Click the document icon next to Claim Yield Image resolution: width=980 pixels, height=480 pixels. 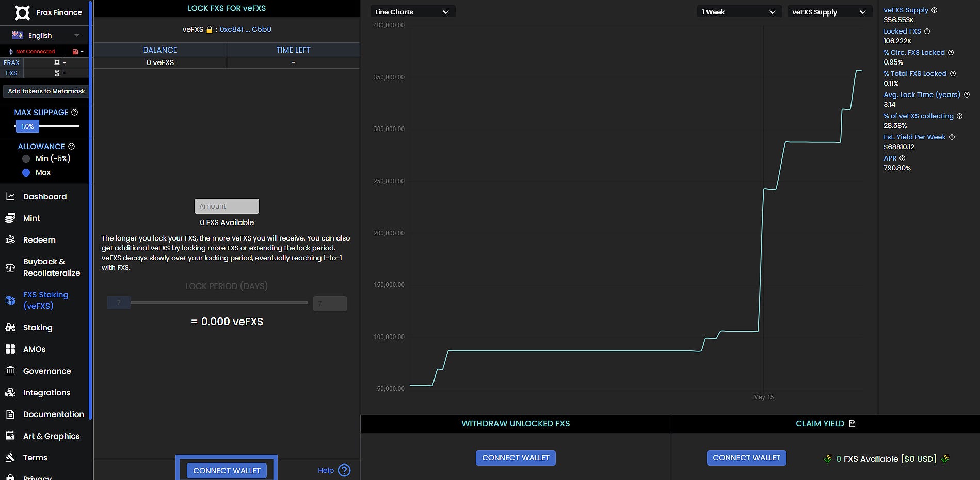coord(852,424)
